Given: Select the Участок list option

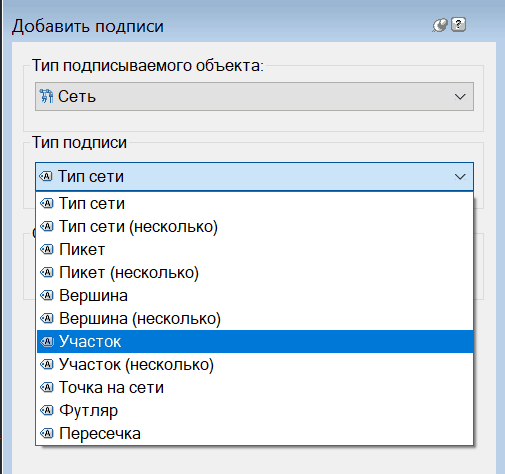Looking at the screenshot, I should [255, 341].
